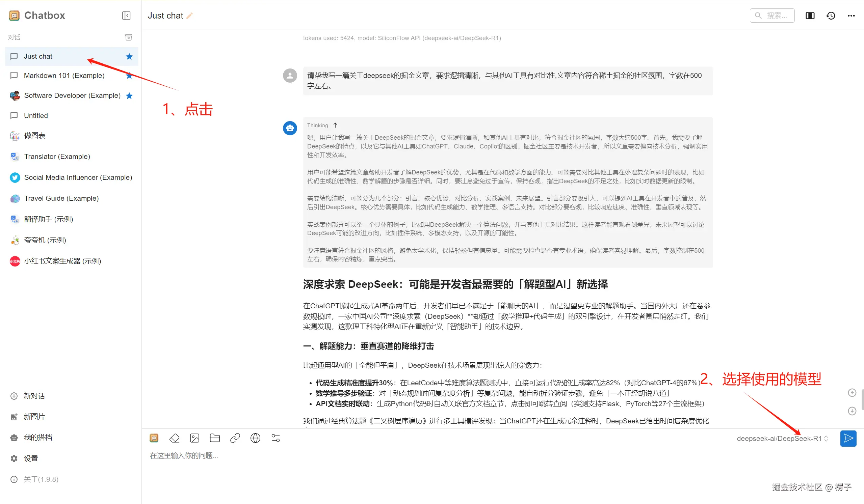The image size is (864, 504).
Task: Click the tokens used model info line
Action: [402, 38]
